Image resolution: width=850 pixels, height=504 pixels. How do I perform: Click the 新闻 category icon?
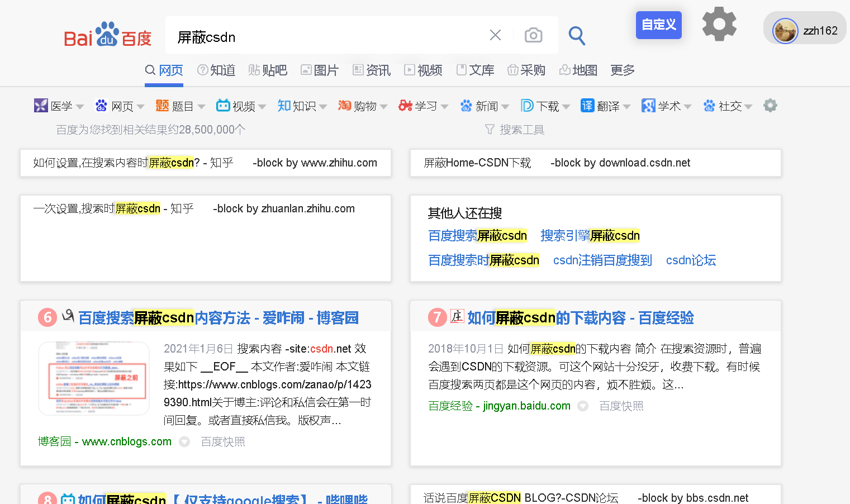[x=466, y=106]
